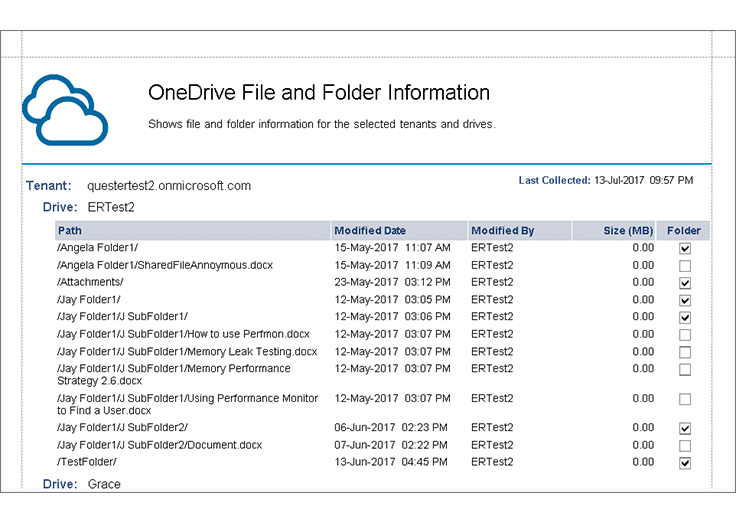The height and width of the screenshot is (523, 736).
Task: Click the Modified Date column header
Action: (x=399, y=231)
